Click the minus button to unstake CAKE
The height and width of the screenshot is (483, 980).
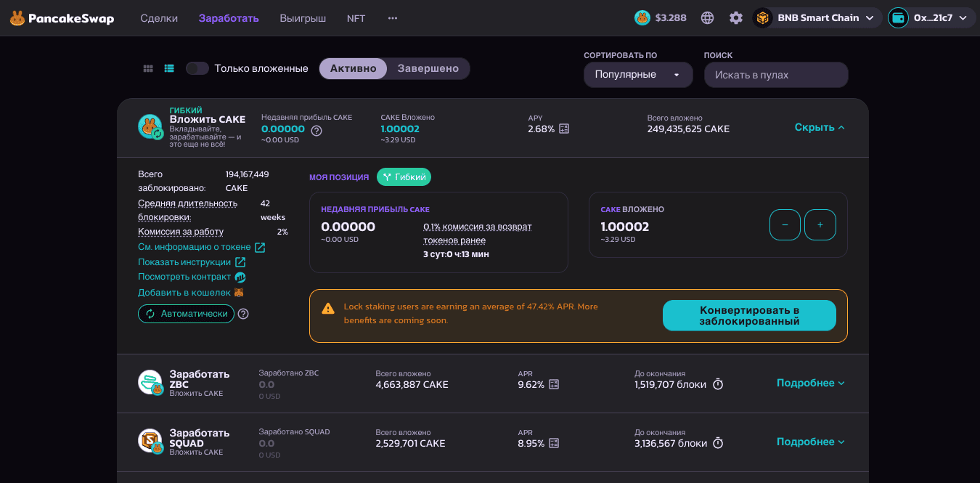(x=785, y=225)
